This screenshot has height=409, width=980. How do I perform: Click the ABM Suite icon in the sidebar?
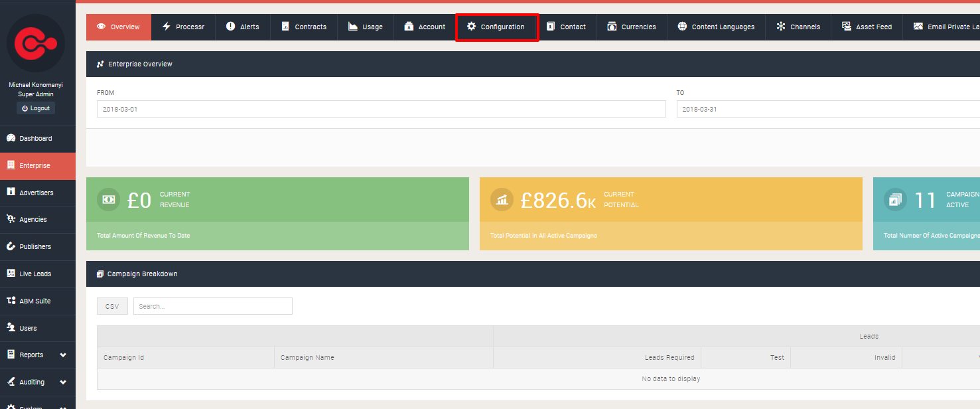click(11, 301)
